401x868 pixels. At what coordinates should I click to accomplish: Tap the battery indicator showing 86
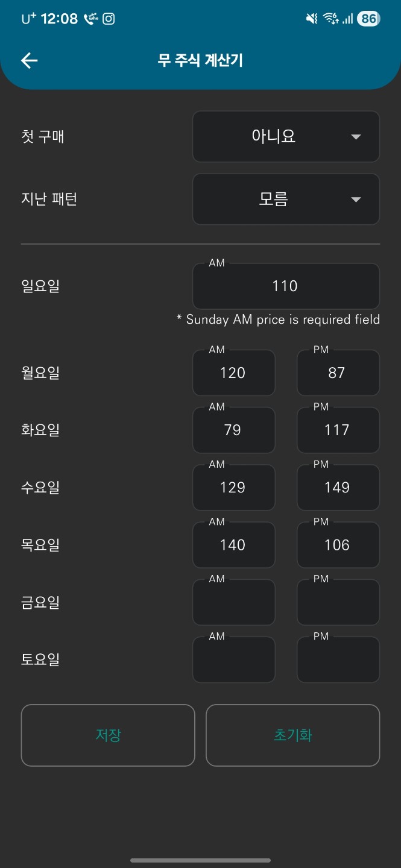coord(368,19)
